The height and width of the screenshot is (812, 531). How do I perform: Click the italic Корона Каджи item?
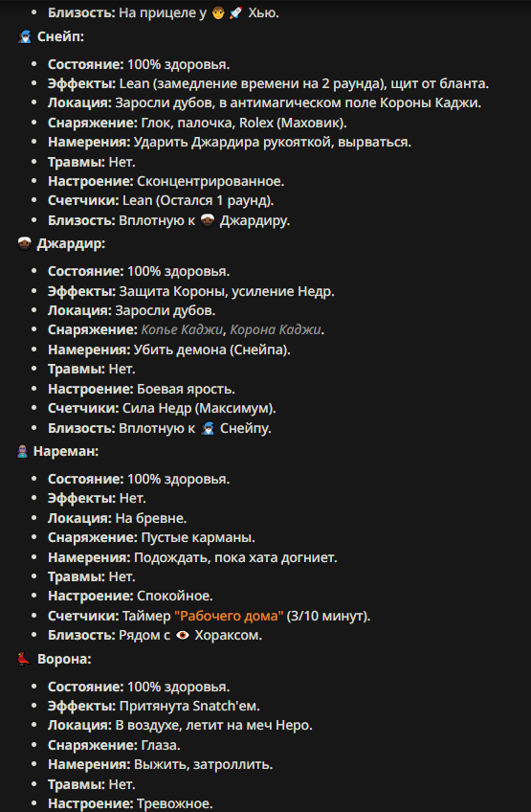coord(276,329)
